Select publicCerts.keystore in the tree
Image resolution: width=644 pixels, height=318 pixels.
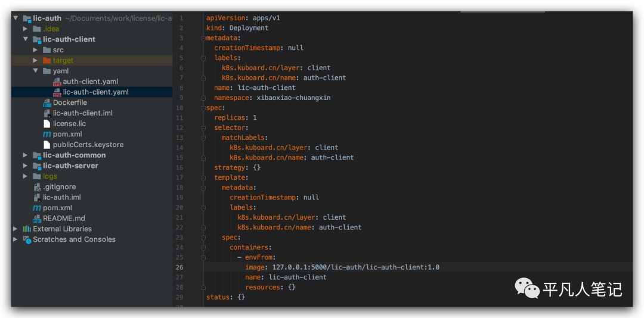pyautogui.click(x=88, y=145)
